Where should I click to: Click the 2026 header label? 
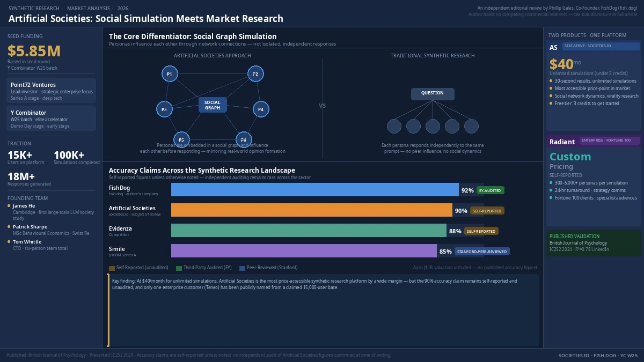[123, 9]
